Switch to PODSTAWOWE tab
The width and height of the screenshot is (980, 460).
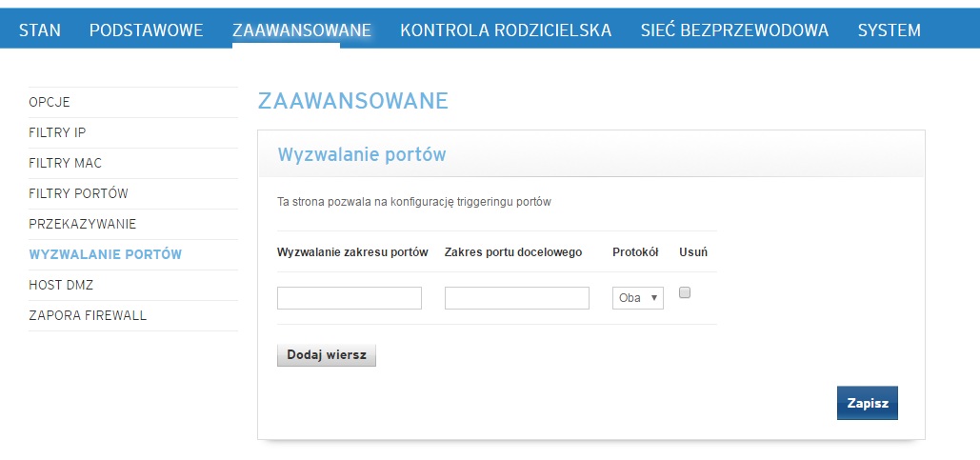[147, 30]
